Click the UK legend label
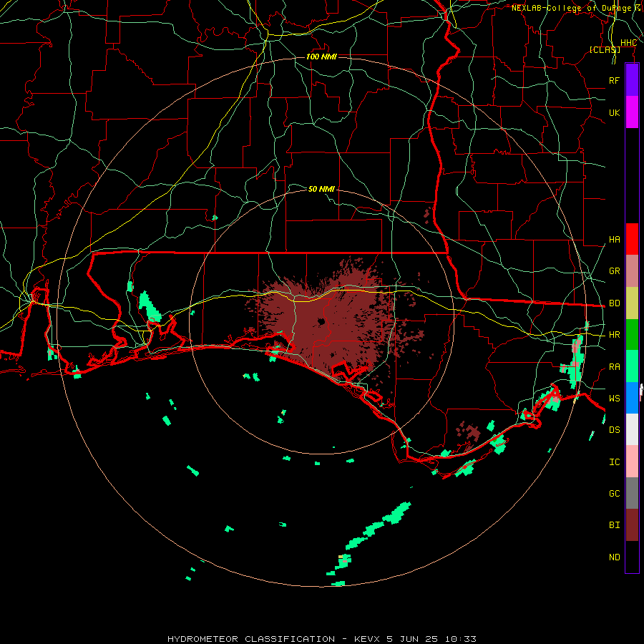The image size is (644, 644). [x=614, y=112]
